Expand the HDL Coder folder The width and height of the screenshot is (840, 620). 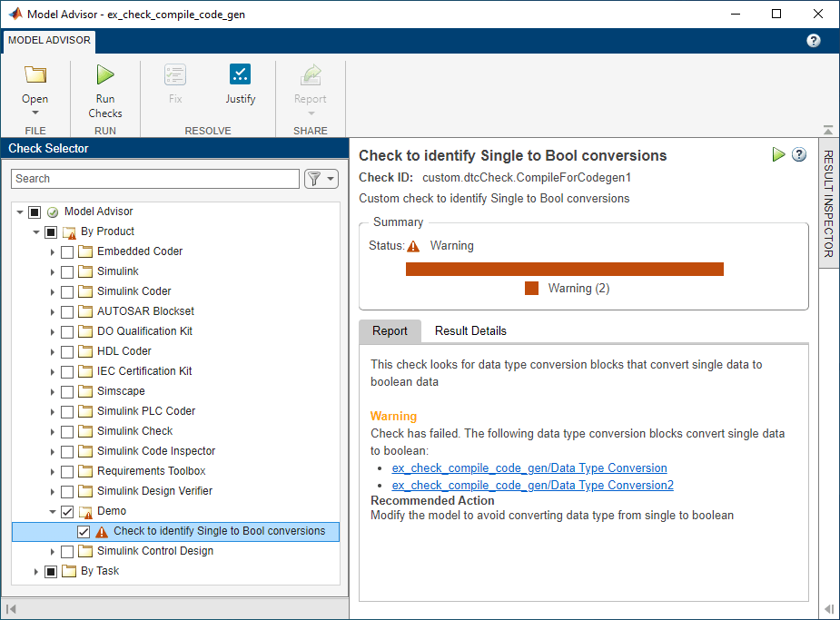click(53, 351)
